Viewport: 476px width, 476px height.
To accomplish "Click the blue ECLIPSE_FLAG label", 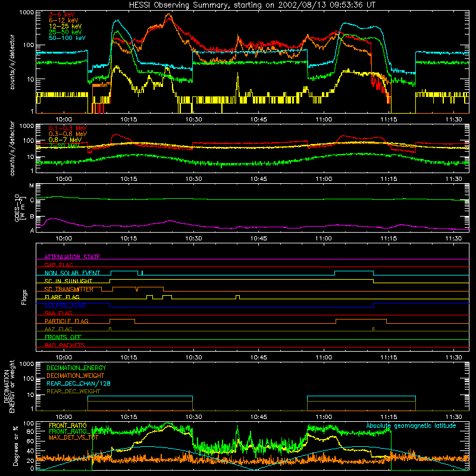I will (65, 305).
